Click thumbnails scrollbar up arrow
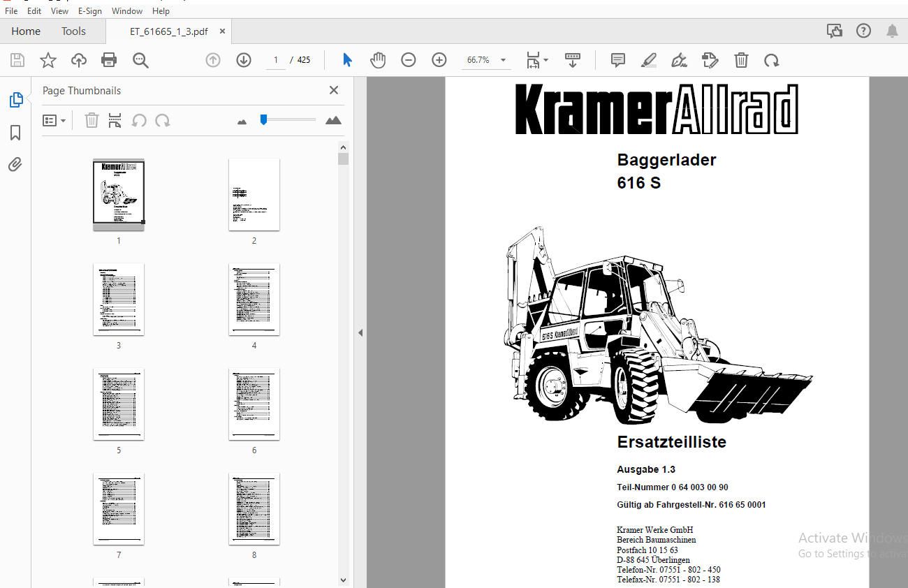 (343, 147)
